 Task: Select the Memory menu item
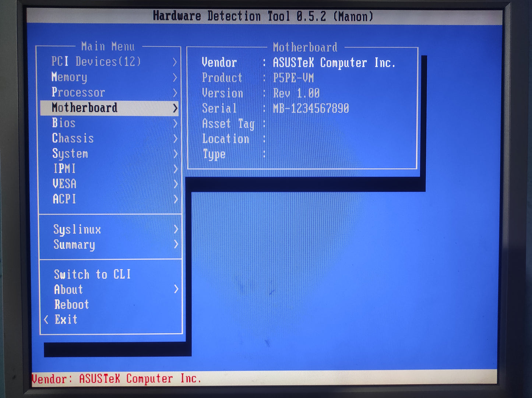[x=70, y=77]
